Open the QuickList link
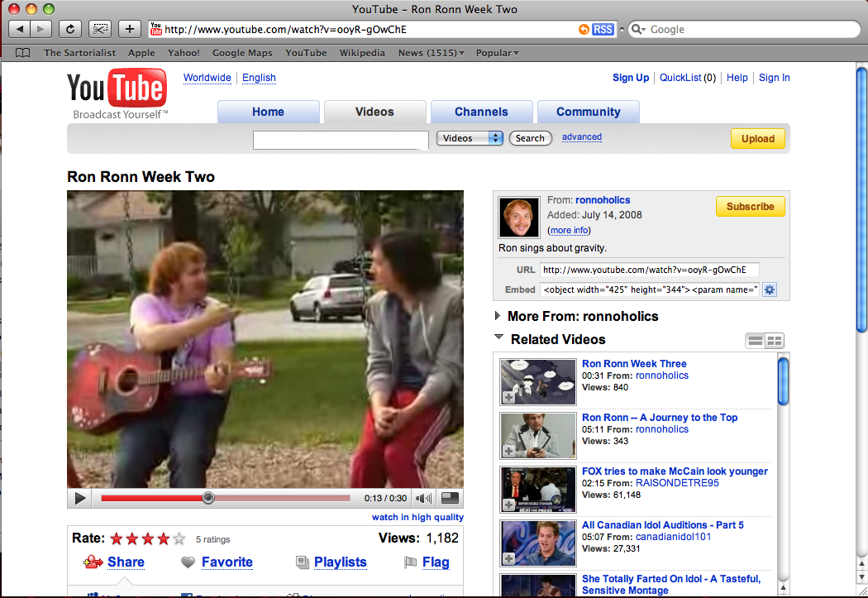The image size is (868, 598). point(680,78)
